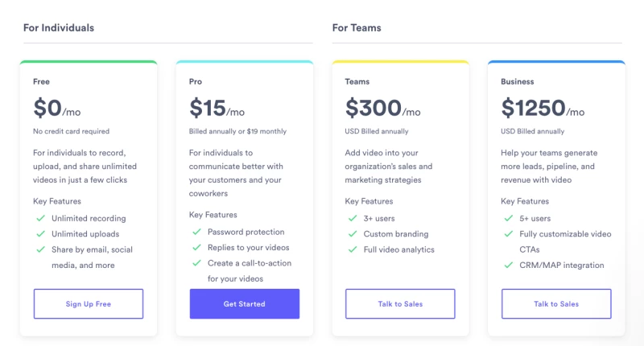Select the For Teams section heading
This screenshot has width=644, height=346.
(357, 28)
